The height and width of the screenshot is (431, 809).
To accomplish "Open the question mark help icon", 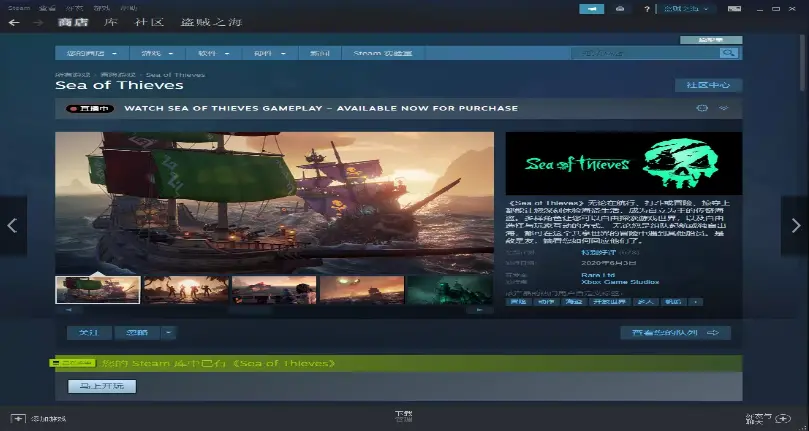I will [x=646, y=9].
